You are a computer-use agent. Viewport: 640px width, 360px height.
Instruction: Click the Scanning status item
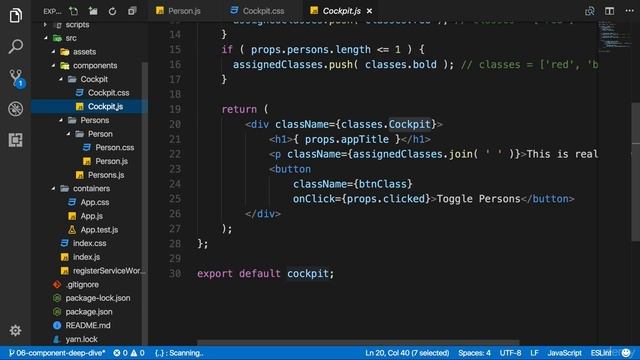coord(179,353)
